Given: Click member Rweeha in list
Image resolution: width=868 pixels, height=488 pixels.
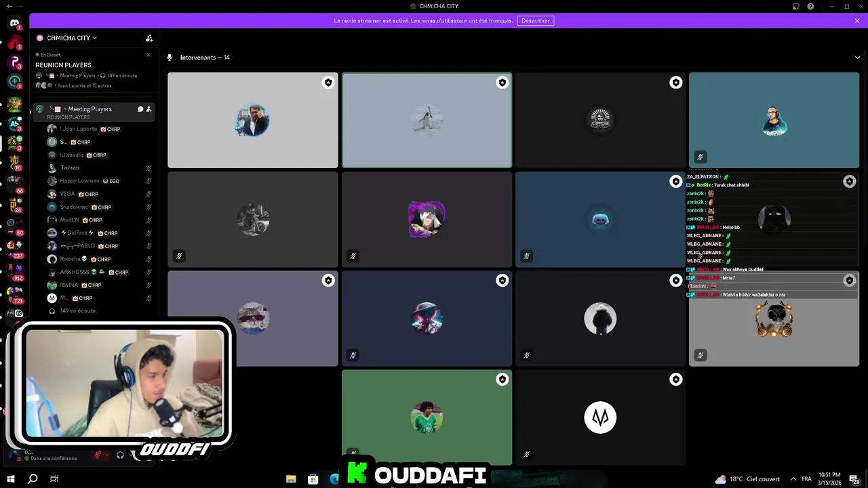Looking at the screenshot, I should tap(94, 259).
